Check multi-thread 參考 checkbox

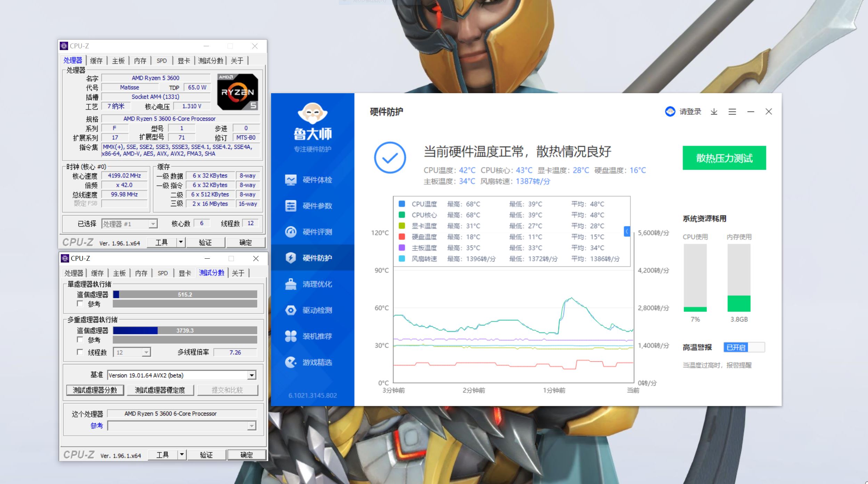click(x=80, y=340)
